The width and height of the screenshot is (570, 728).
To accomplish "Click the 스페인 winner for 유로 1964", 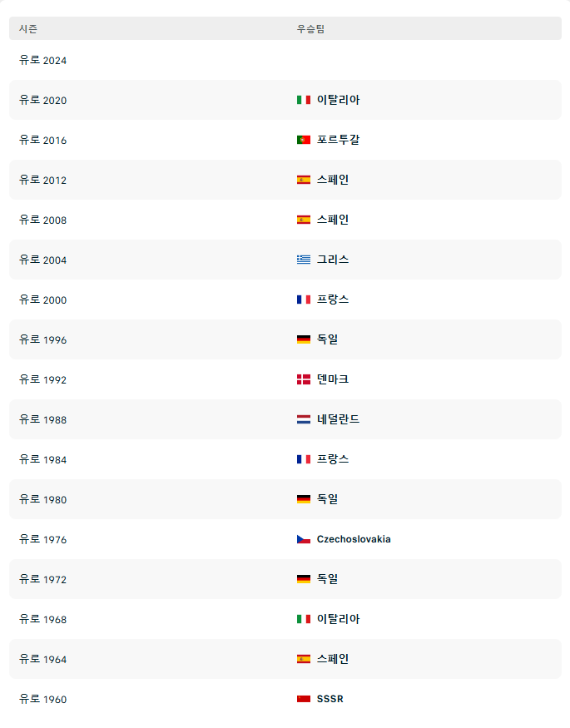I will click(332, 659).
